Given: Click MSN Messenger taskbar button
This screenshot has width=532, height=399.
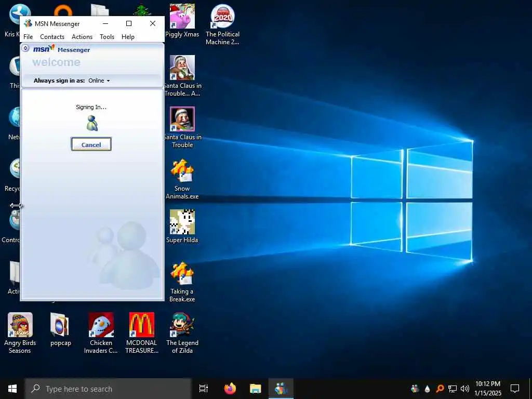Looking at the screenshot, I should [281, 389].
